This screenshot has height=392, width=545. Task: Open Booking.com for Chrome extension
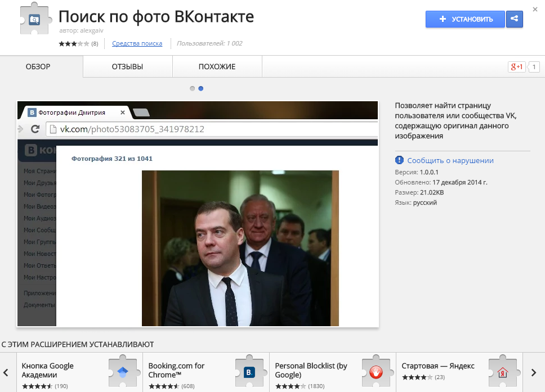click(x=206, y=372)
